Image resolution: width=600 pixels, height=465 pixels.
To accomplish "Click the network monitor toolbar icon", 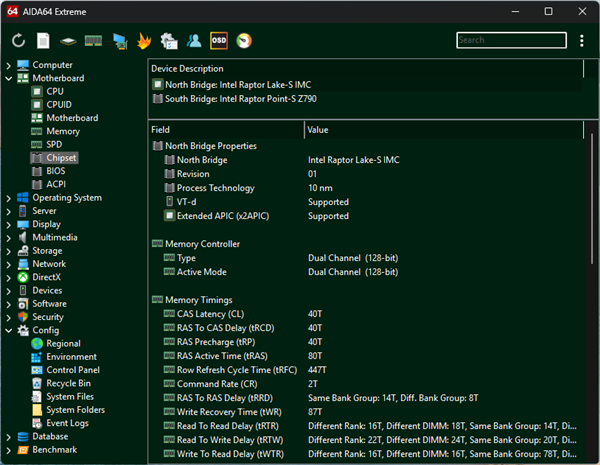I will tap(119, 40).
